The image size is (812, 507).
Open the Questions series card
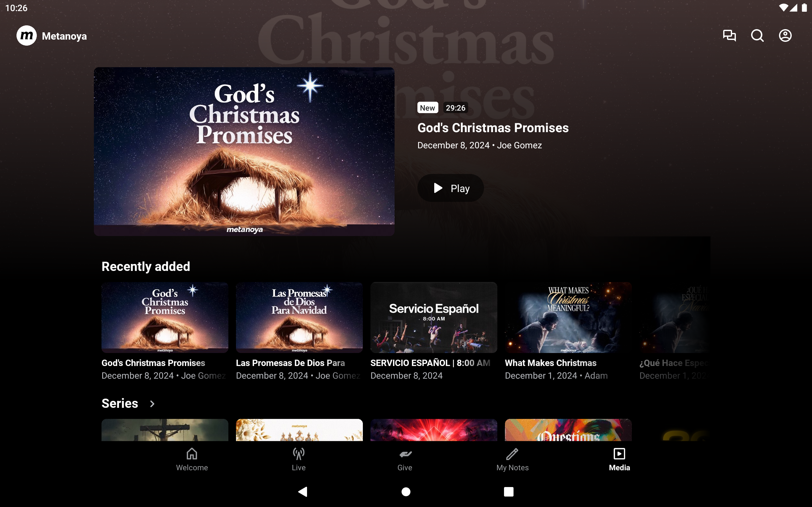[x=568, y=430]
